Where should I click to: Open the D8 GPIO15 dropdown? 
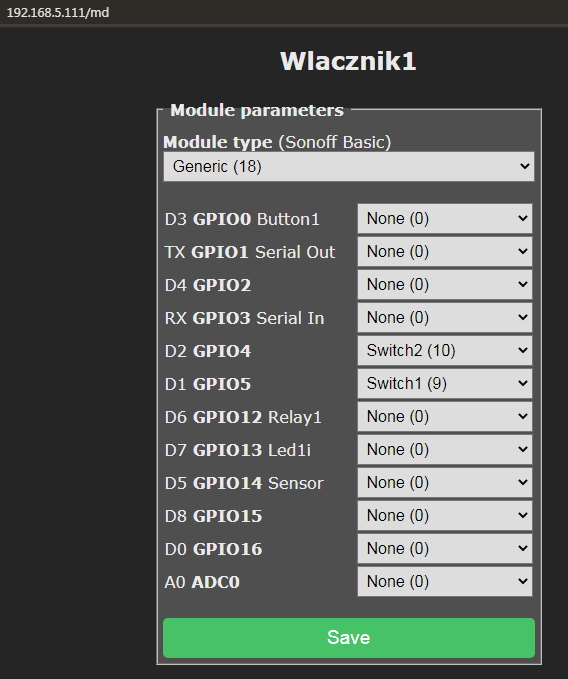pyautogui.click(x=445, y=515)
